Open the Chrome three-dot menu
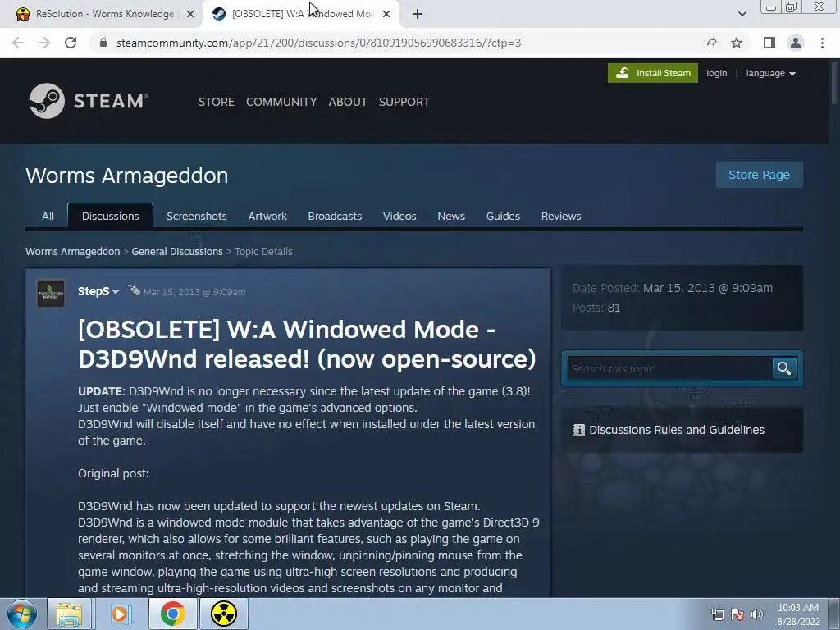This screenshot has height=630, width=840. [822, 43]
